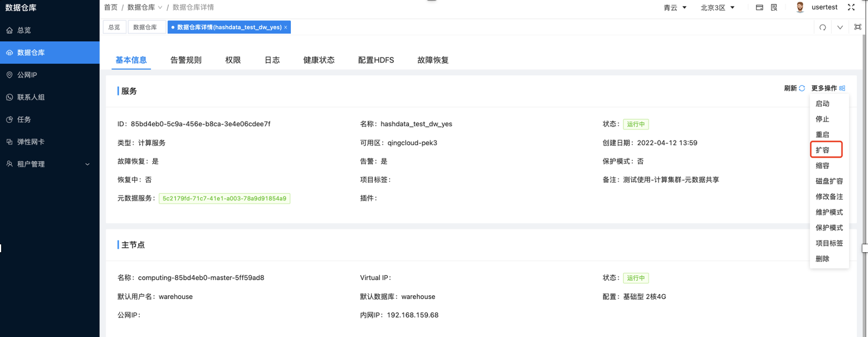868x337 pixels.
Task: Select 扩容 from the operations menu
Action: [x=823, y=150]
